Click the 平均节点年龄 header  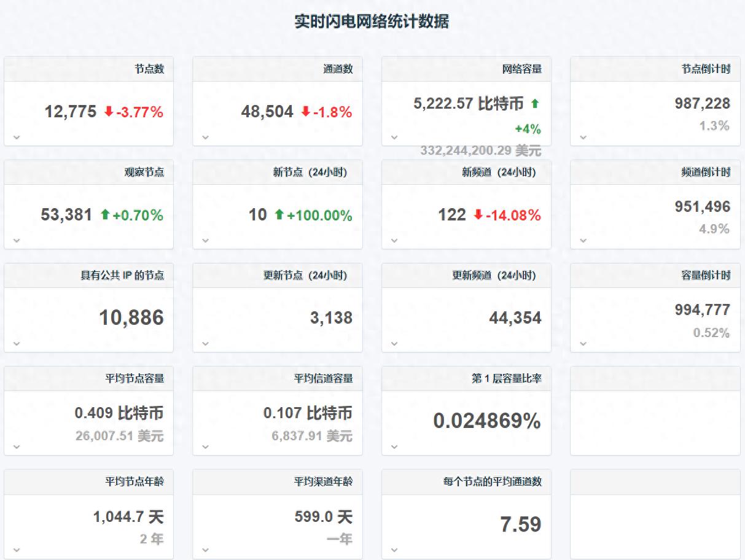[88, 482]
